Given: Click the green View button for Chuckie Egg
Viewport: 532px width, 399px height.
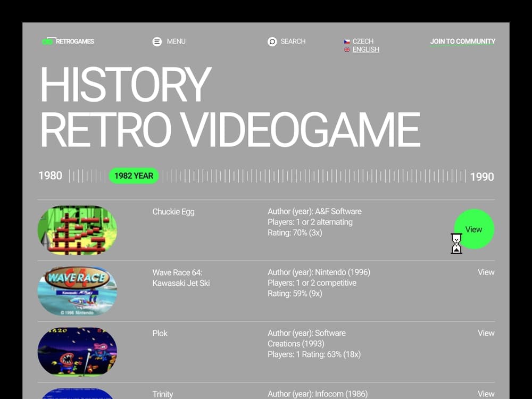Looking at the screenshot, I should (474, 229).
